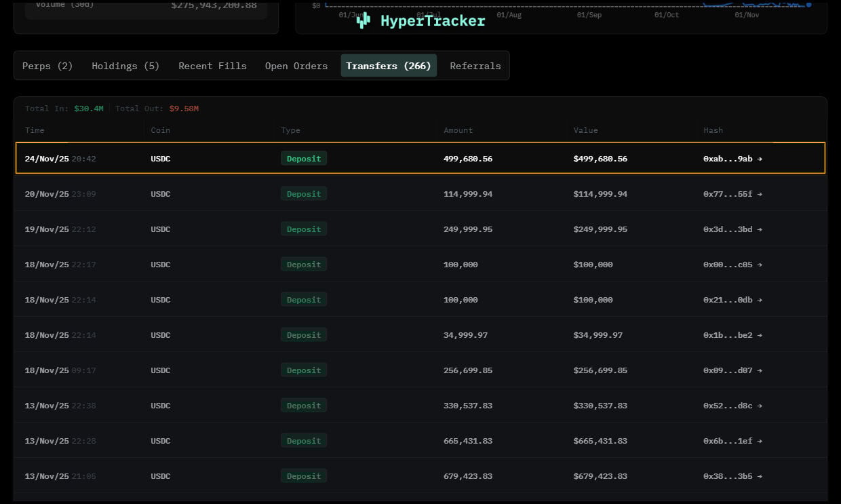This screenshot has height=504, width=841.
Task: Switch to the Transfers (266) tab
Action: (x=388, y=65)
